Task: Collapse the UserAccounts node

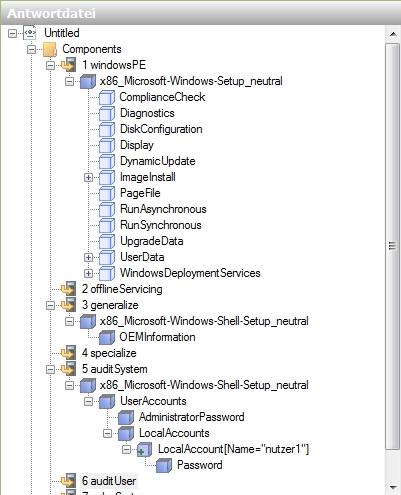Action: [x=88, y=401]
